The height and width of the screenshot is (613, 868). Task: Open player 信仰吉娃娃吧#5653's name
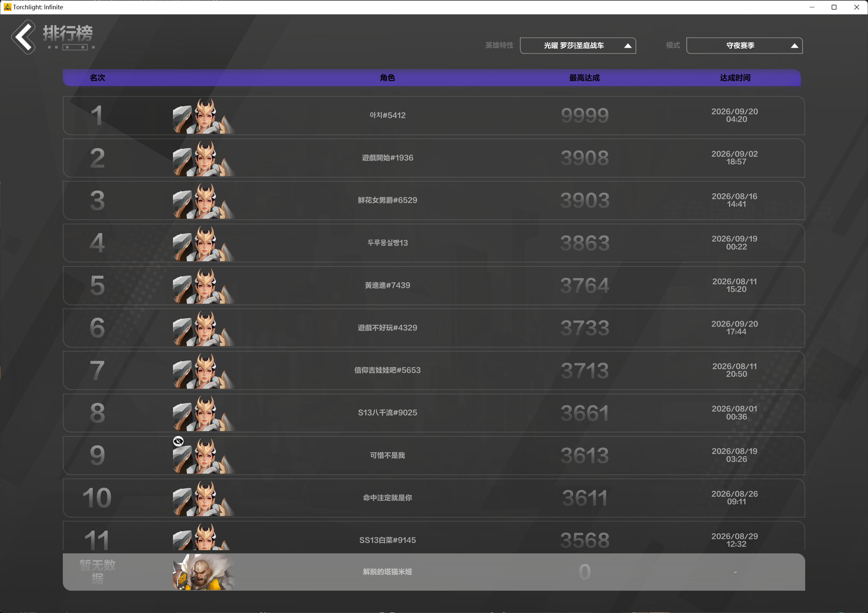pyautogui.click(x=388, y=370)
